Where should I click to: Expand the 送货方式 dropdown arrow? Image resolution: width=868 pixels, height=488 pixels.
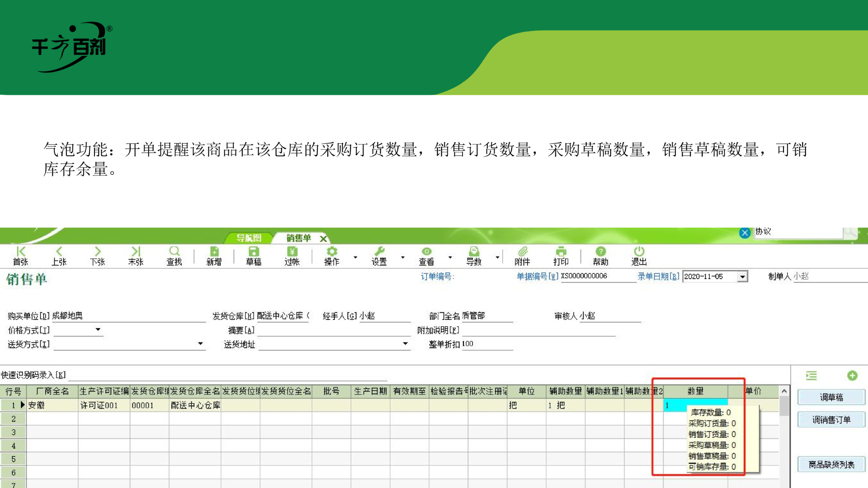click(x=200, y=344)
